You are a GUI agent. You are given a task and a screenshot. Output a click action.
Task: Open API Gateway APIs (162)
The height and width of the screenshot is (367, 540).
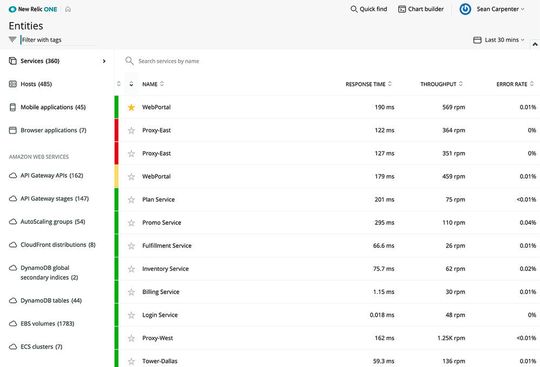[52, 175]
